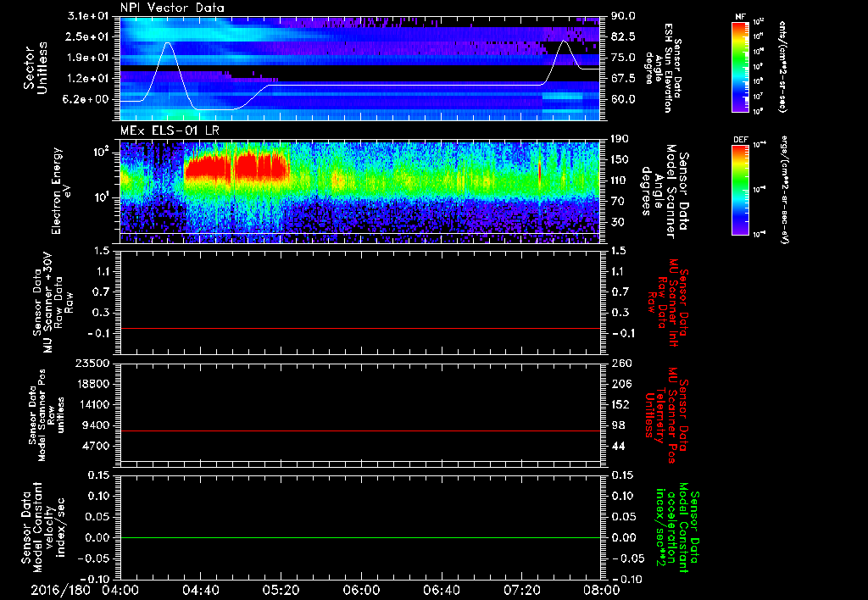Screen dimensions: 868x600
Task: Click the Sector Unitless axis label
Action: click(x=34, y=66)
